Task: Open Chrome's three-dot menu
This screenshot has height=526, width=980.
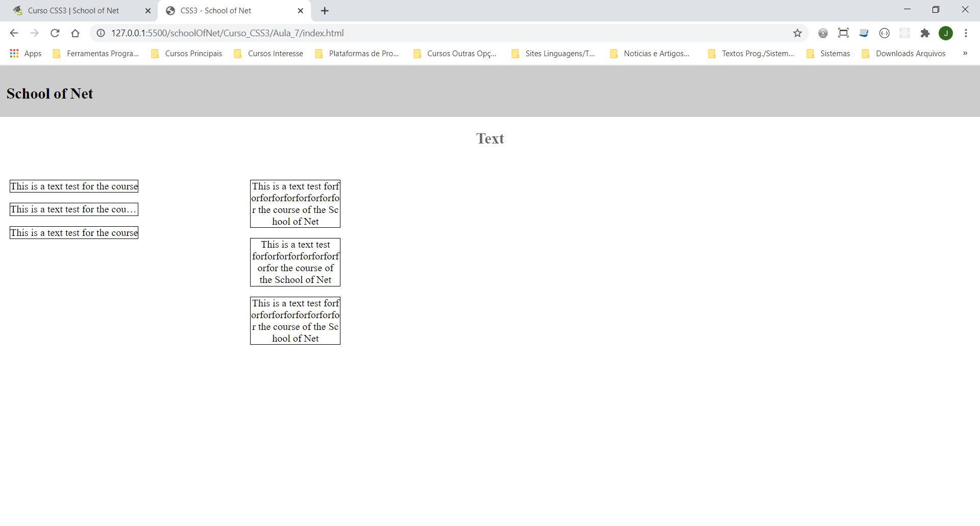Action: (966, 33)
